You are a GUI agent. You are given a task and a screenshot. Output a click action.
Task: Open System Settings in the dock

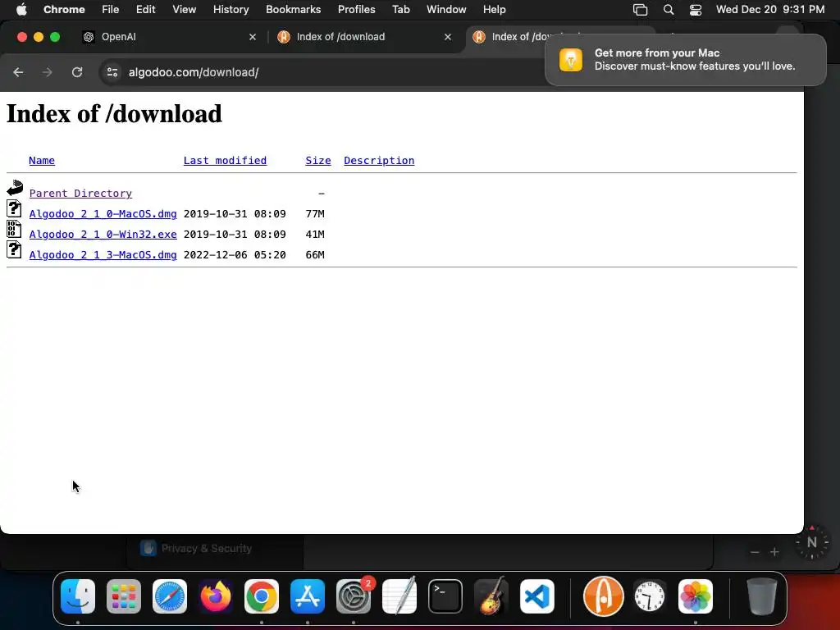pos(354,596)
